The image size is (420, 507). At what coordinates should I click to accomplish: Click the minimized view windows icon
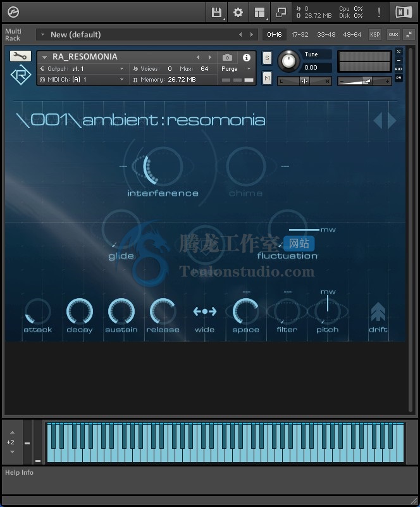[x=281, y=12]
